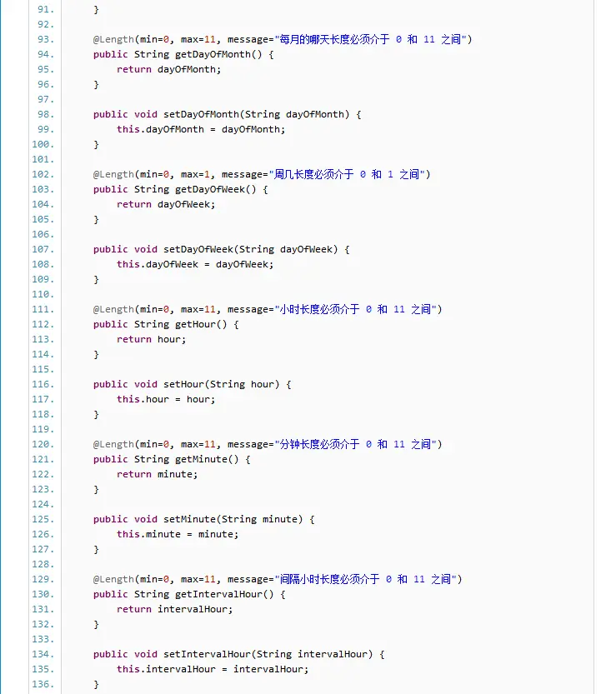Click the setDayOfMonth method signature
This screenshot has width=616, height=694.
(x=228, y=114)
